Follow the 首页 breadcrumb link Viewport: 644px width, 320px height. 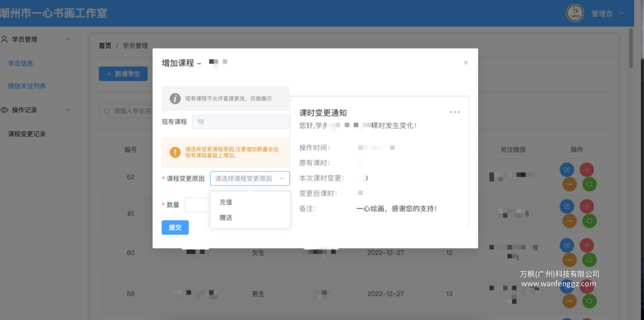click(x=104, y=45)
